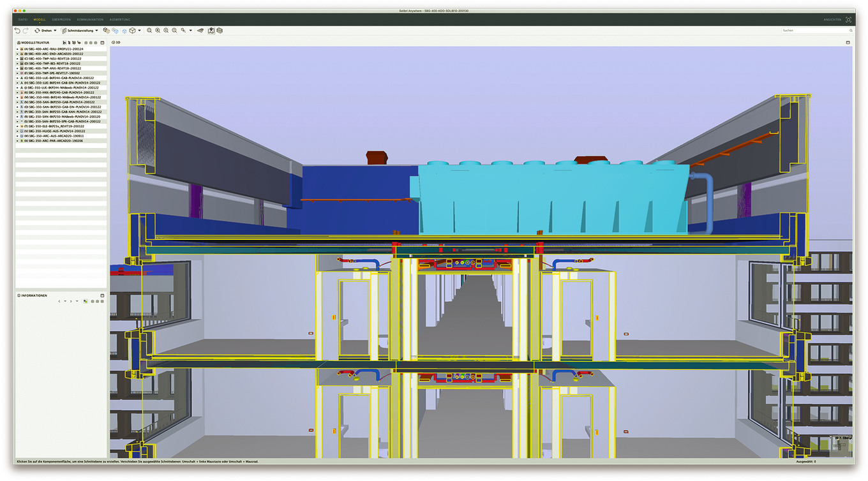Select SBG-350-HKK-BKP240-CAB-PLNOV14-200122 row
The height and width of the screenshot is (481, 868).
[61, 93]
